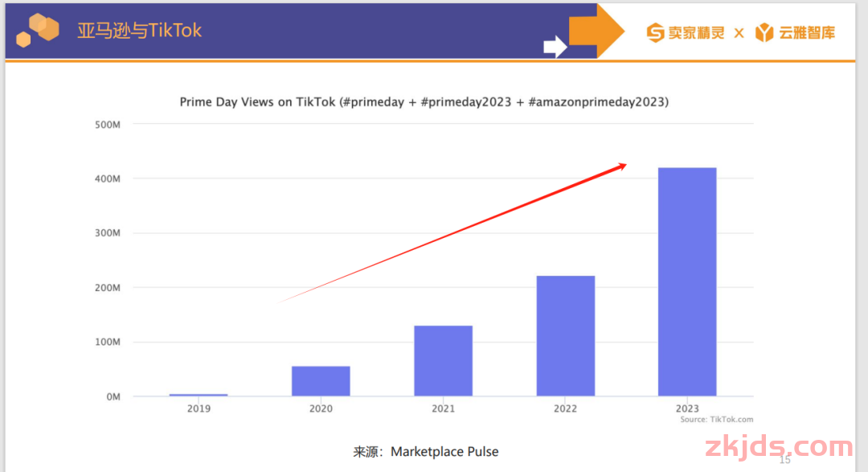Click the 2020 x-axis label

pos(321,408)
